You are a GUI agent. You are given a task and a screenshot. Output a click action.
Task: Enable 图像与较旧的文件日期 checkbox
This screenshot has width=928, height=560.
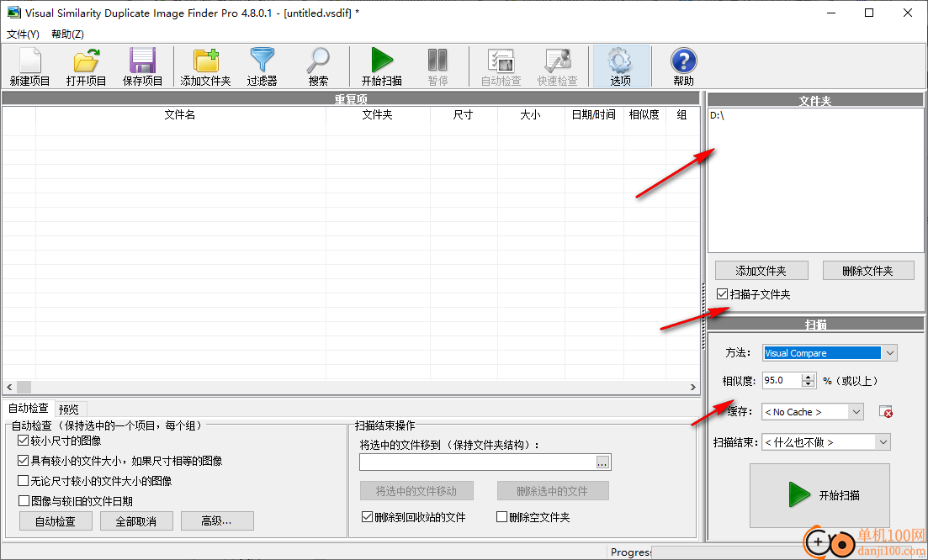pos(23,501)
